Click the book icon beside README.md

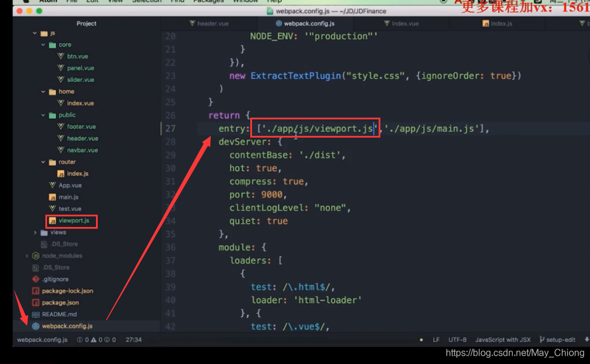[36, 314]
